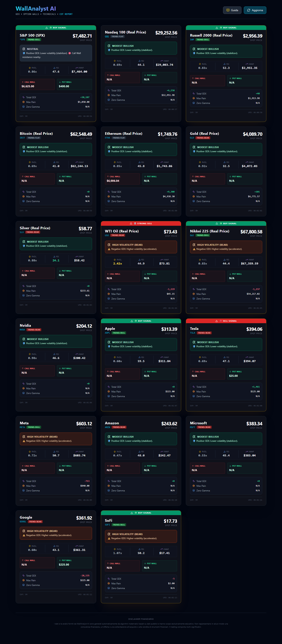Click the Total GEX pulse icon in Bitcoin card
The image size is (282, 644).
click(x=23, y=192)
